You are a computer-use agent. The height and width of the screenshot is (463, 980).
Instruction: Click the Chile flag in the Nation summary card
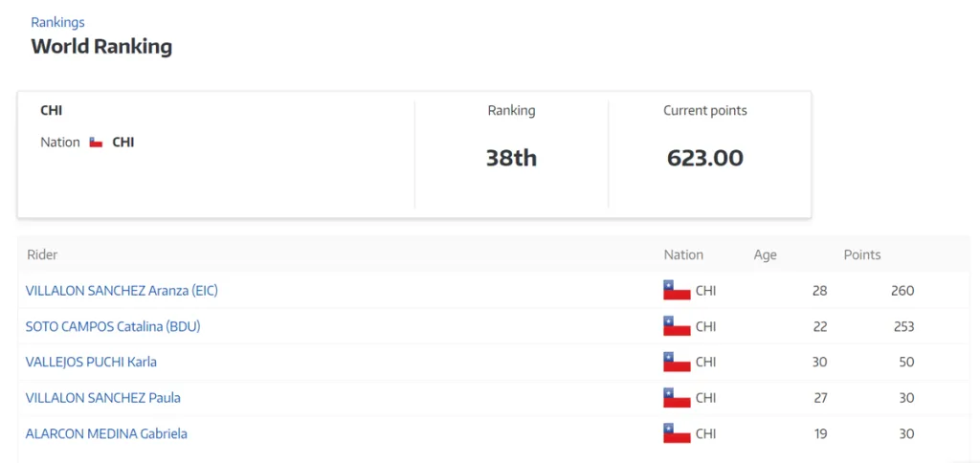point(96,143)
